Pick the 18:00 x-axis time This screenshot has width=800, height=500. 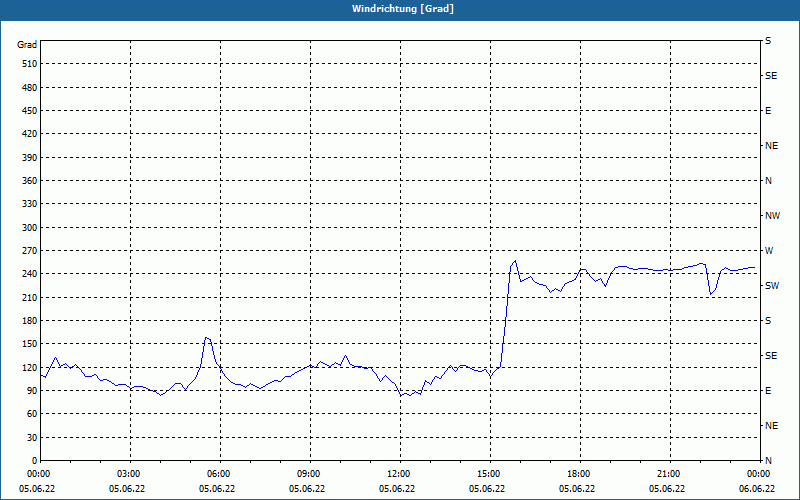(x=579, y=474)
